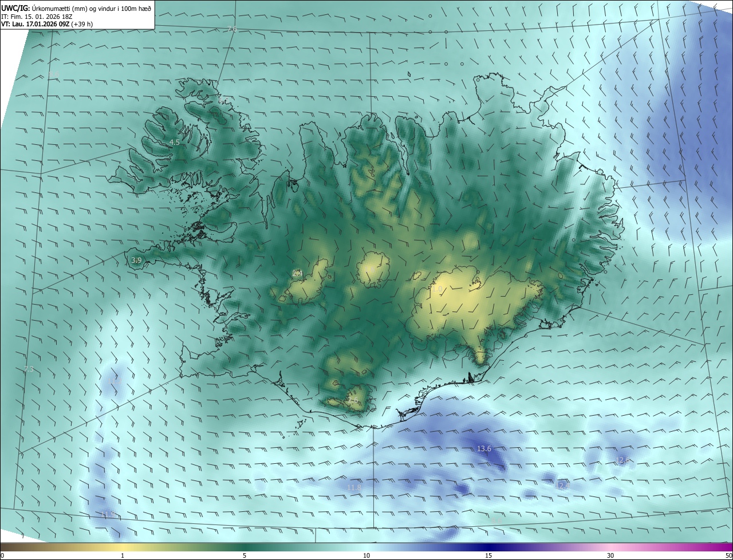Click the "10" tick on the color scale

click(366, 555)
